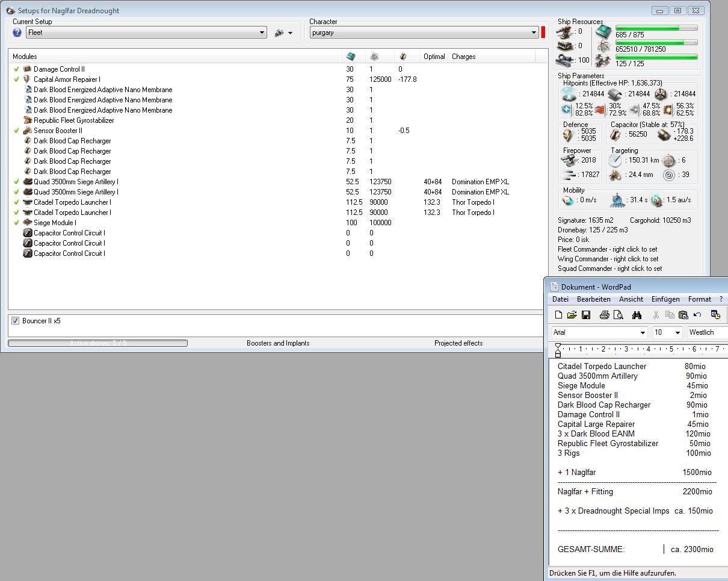The image size is (728, 581).
Task: Open the Einfügen menu in WordPad
Action: click(x=665, y=299)
